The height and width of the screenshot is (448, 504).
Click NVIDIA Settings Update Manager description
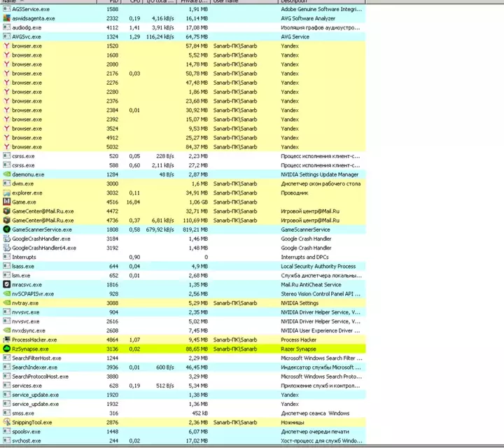[319, 174]
